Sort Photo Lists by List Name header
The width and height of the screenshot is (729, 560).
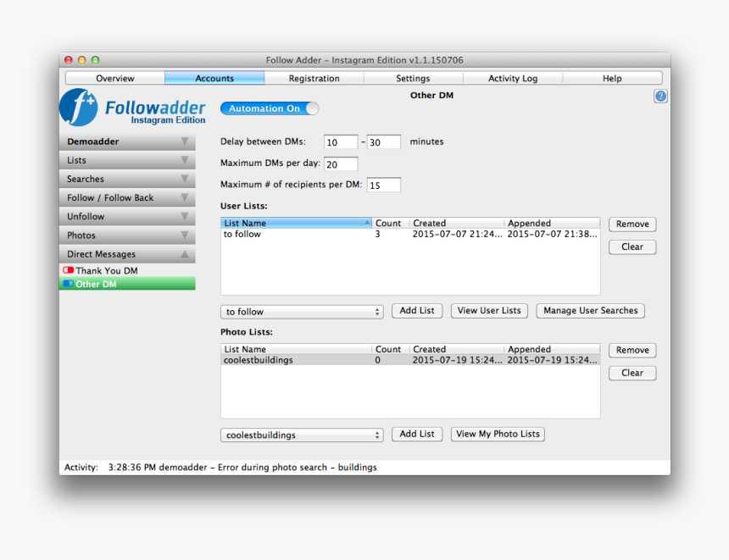click(296, 349)
